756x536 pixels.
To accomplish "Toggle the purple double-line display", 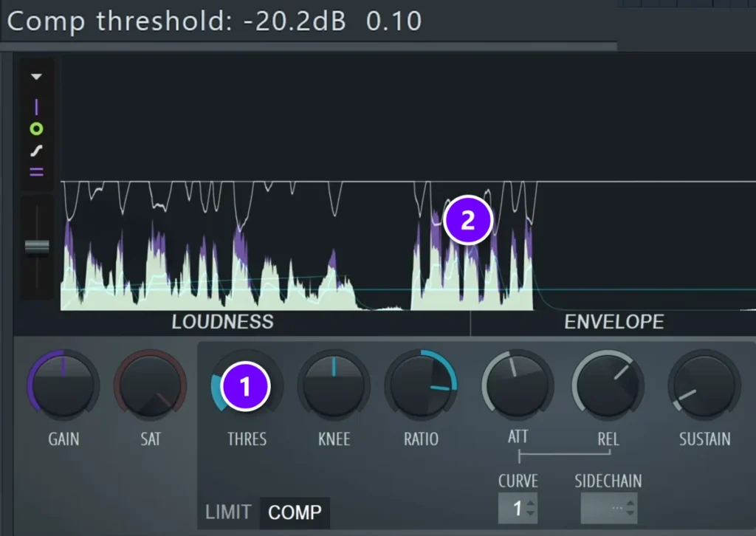I will click(x=36, y=172).
